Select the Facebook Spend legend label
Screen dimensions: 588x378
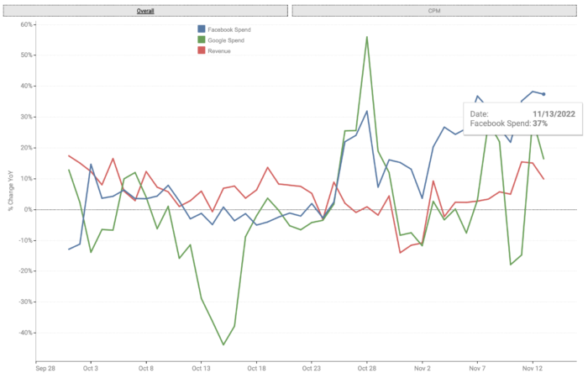[229, 29]
